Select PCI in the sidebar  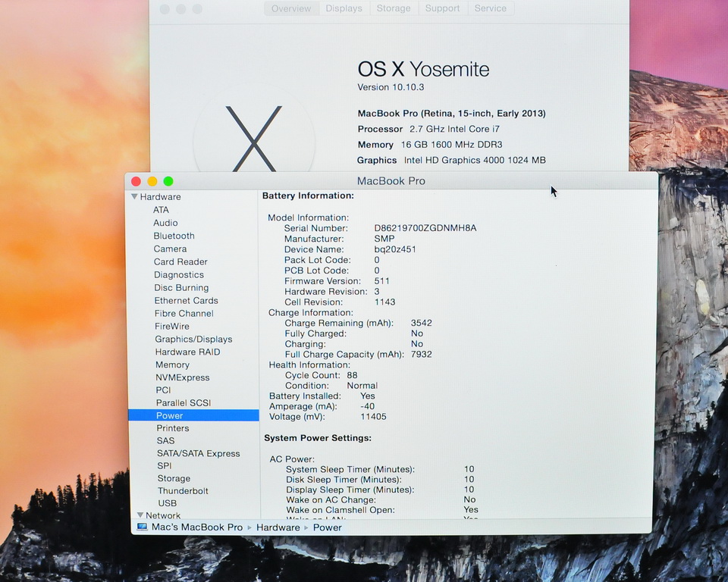click(x=164, y=390)
